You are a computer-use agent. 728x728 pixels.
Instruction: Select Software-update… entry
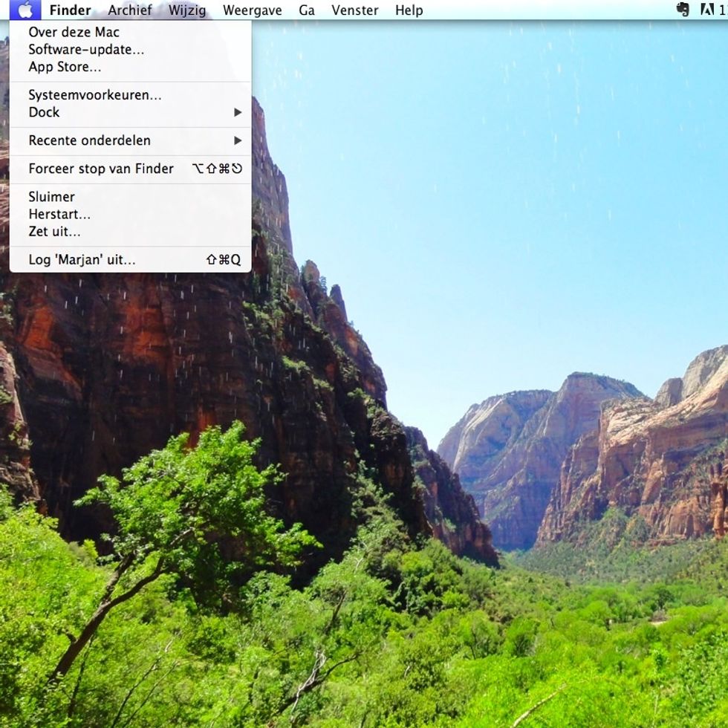pos(131,49)
